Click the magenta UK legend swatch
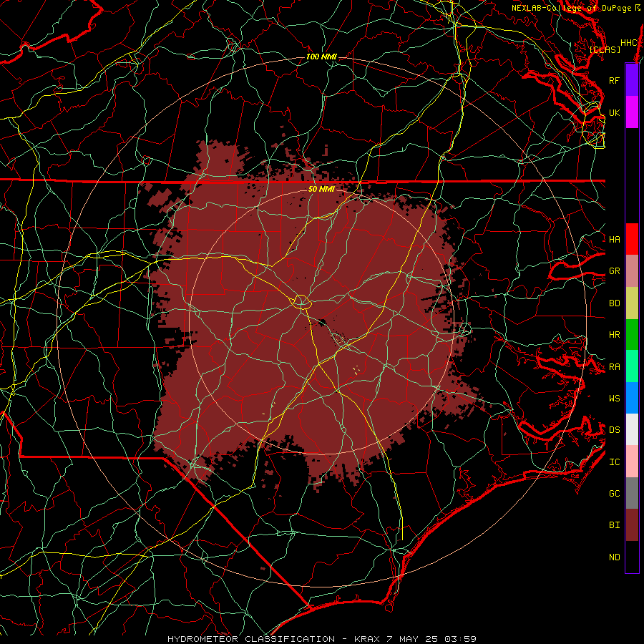 (x=632, y=112)
